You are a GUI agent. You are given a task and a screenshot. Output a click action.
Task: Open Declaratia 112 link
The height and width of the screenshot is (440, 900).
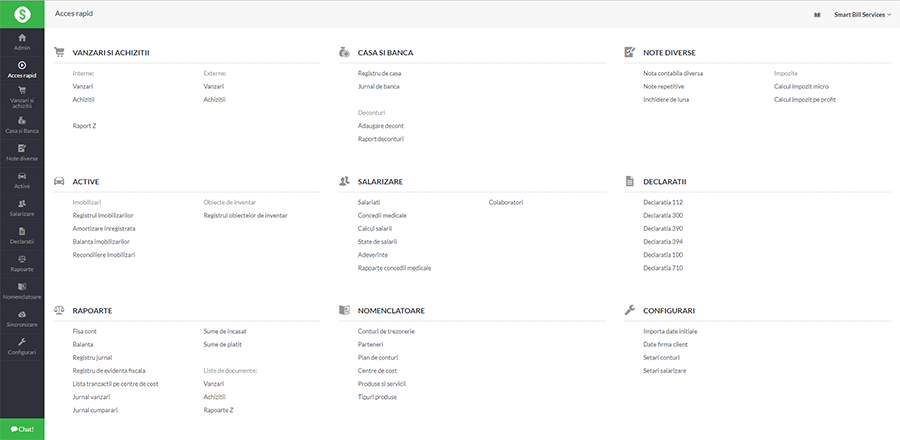point(662,202)
